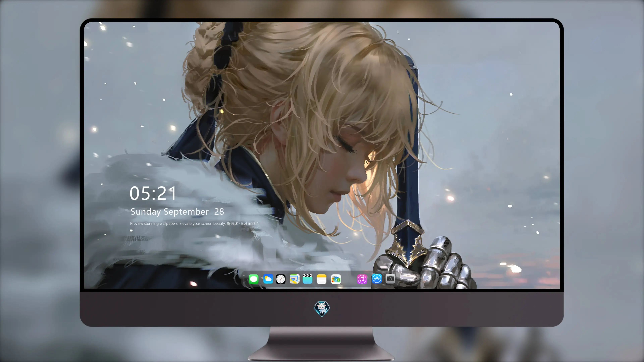Launch the blue App Store from the dock
The image size is (644, 362).
click(377, 279)
